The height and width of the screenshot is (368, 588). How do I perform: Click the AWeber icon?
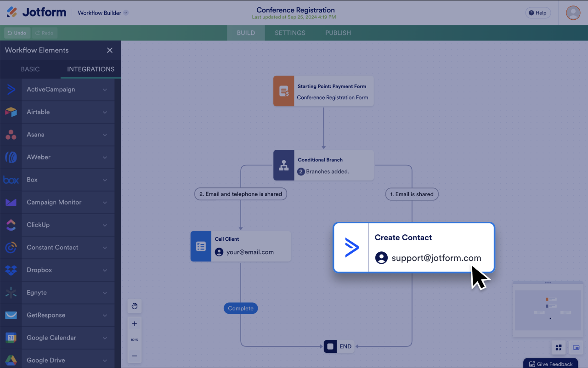click(x=11, y=157)
